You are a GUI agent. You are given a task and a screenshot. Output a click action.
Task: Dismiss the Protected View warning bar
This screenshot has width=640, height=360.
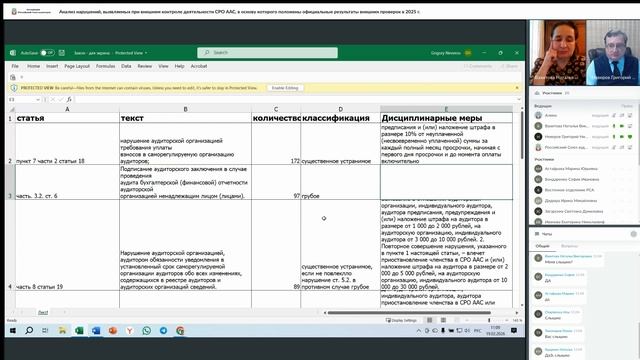click(517, 88)
